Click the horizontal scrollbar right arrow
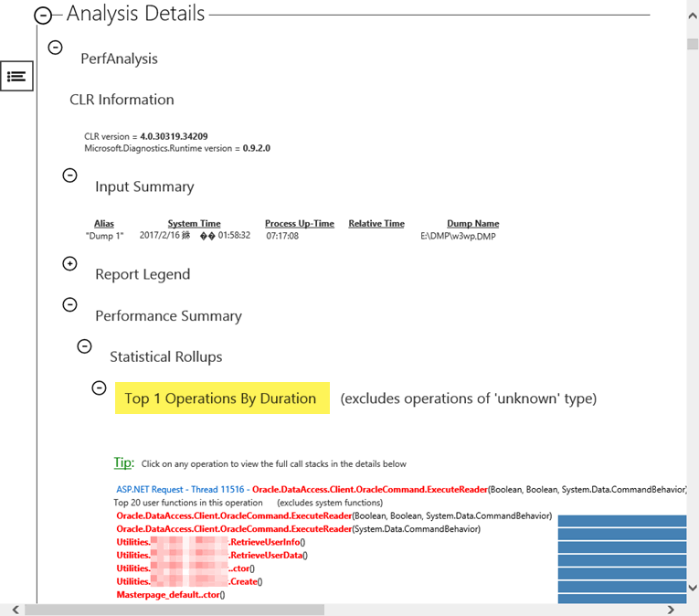The image size is (699, 616). (x=671, y=610)
